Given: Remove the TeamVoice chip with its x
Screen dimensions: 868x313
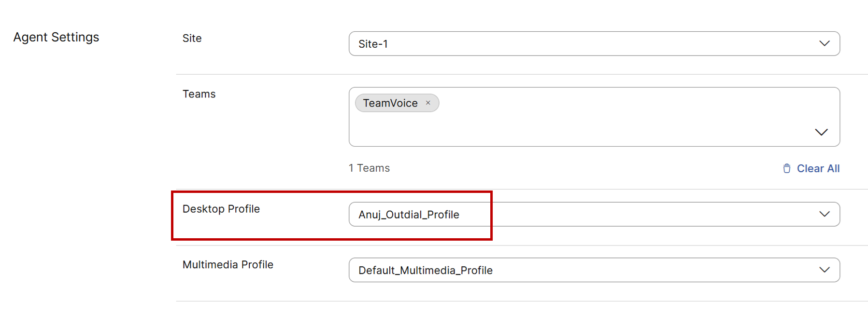Looking at the screenshot, I should click(x=428, y=103).
